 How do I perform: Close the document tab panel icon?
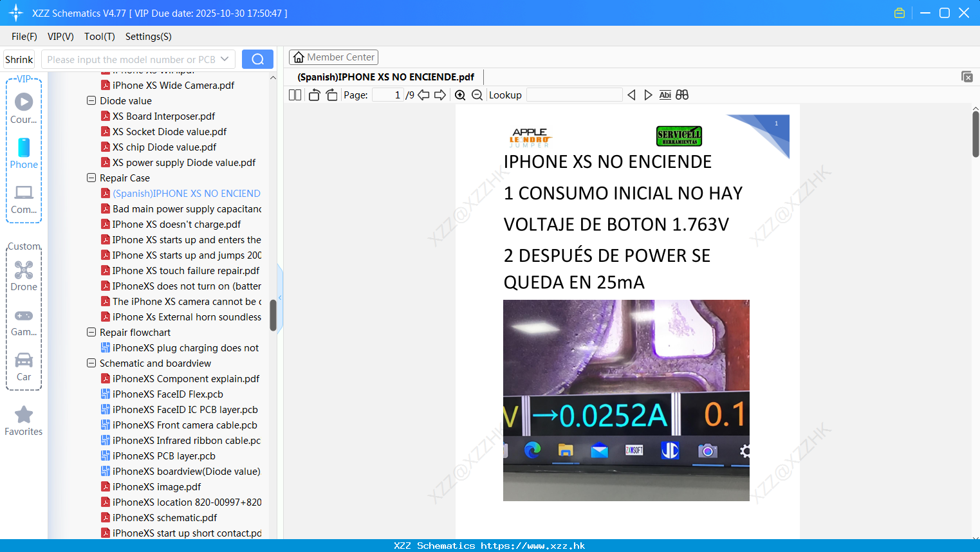(x=966, y=77)
